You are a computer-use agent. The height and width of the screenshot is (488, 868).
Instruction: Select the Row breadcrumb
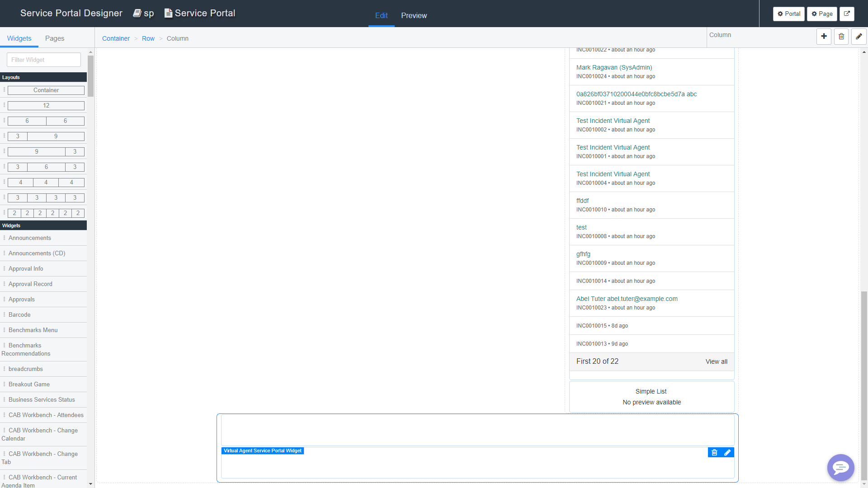[148, 38]
